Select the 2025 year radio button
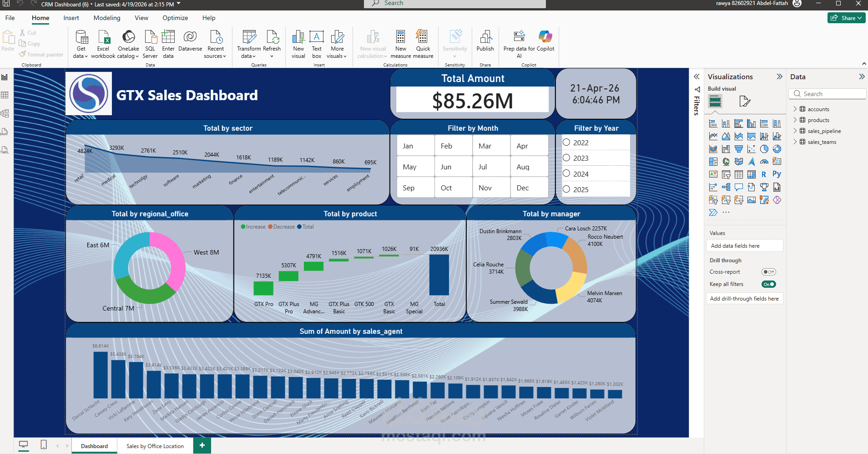 click(566, 189)
